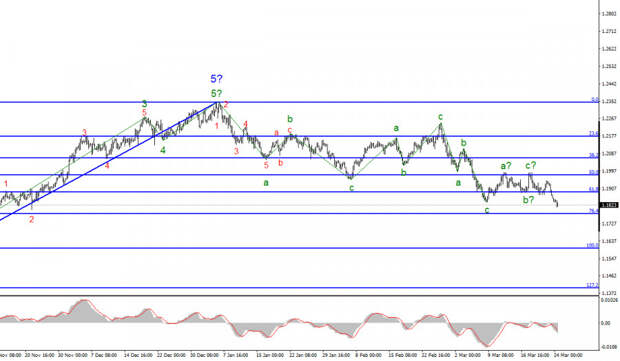
Task: Select the 100.0 Fibonacci level label
Action: click(592, 246)
